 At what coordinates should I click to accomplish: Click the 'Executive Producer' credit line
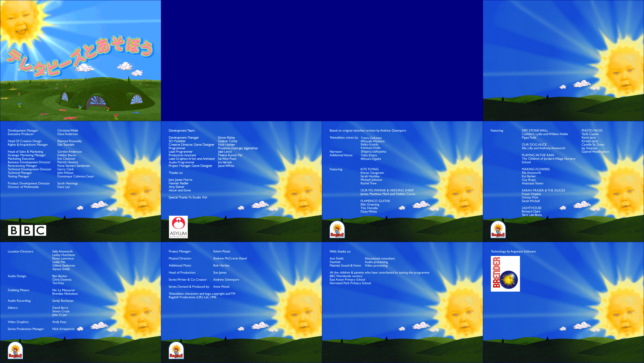click(21, 134)
